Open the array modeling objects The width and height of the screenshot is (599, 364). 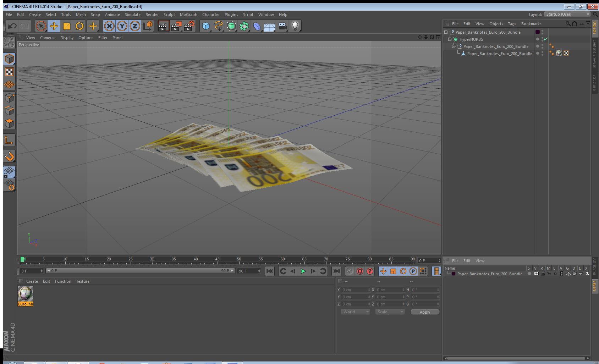tap(244, 26)
